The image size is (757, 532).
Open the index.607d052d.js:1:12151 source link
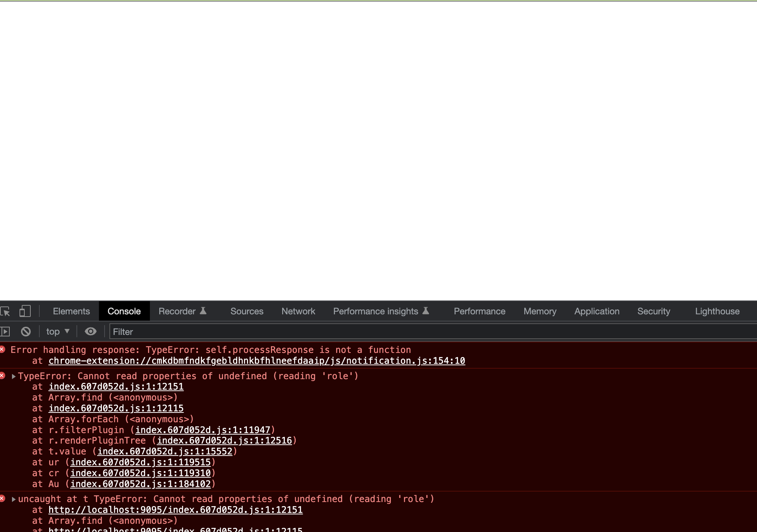tap(116, 387)
